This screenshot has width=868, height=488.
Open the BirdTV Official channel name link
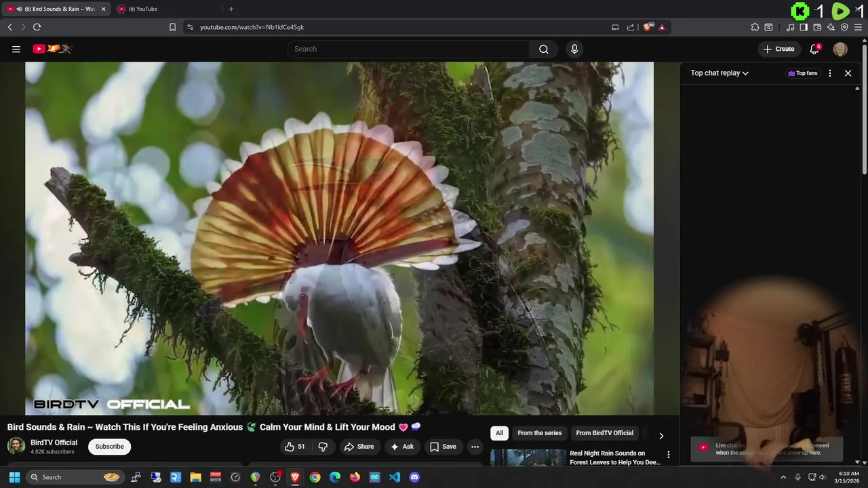tap(54, 443)
